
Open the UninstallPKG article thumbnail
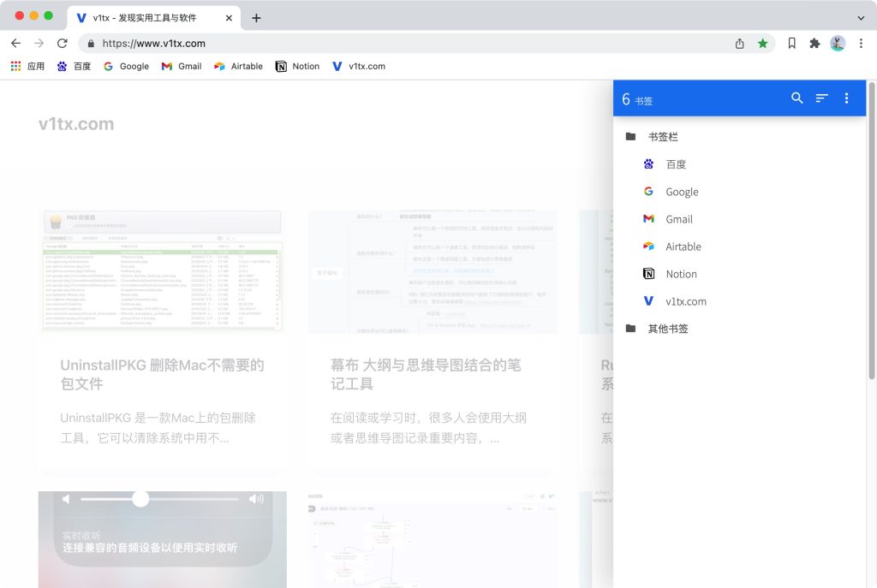pyautogui.click(x=162, y=271)
